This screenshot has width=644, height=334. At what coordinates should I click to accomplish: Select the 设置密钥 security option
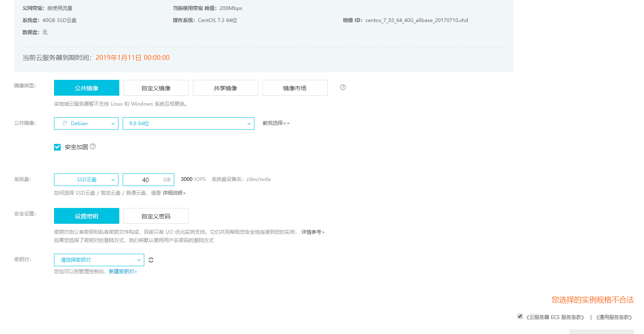86,216
